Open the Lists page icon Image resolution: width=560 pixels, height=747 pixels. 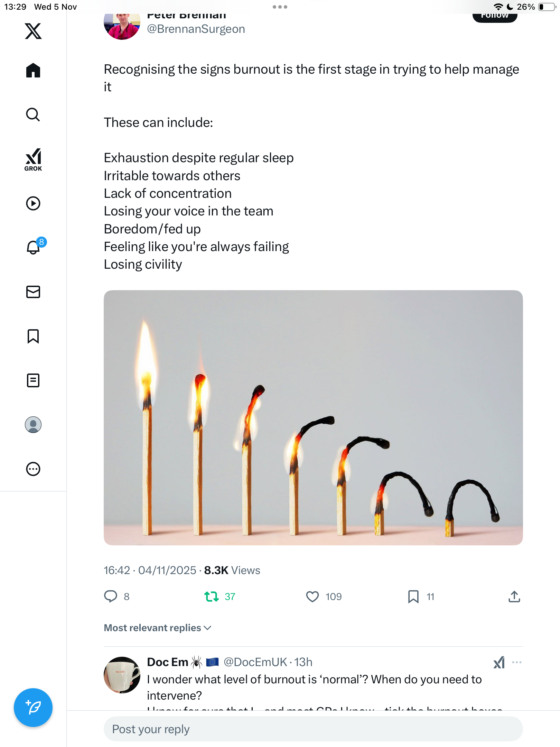[x=33, y=380]
